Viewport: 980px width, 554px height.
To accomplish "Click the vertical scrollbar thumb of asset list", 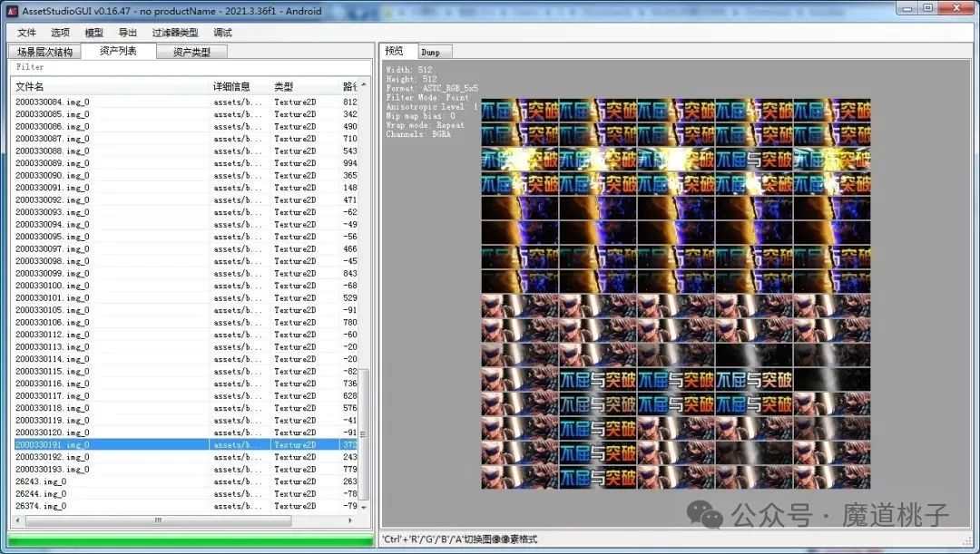I will pos(364,434).
